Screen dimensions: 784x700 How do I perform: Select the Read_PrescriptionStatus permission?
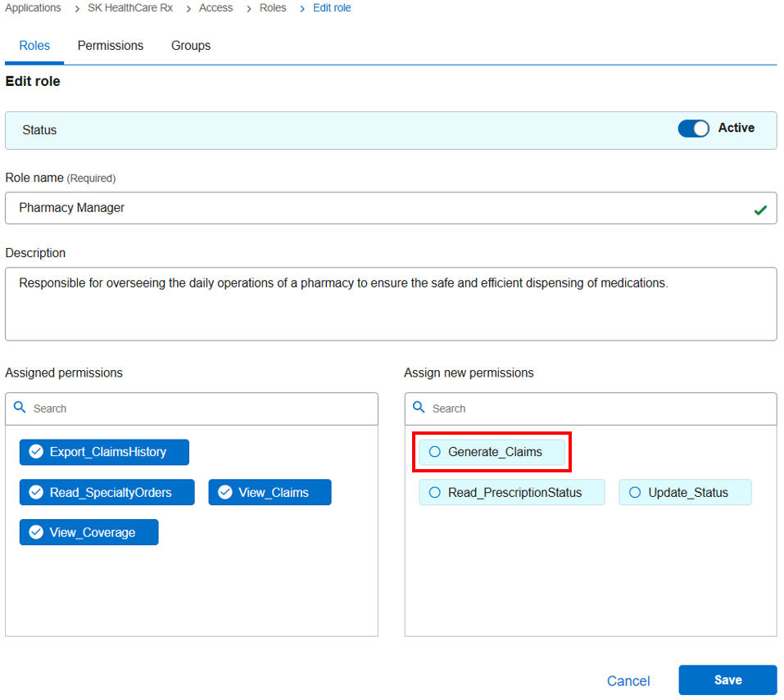tap(512, 492)
